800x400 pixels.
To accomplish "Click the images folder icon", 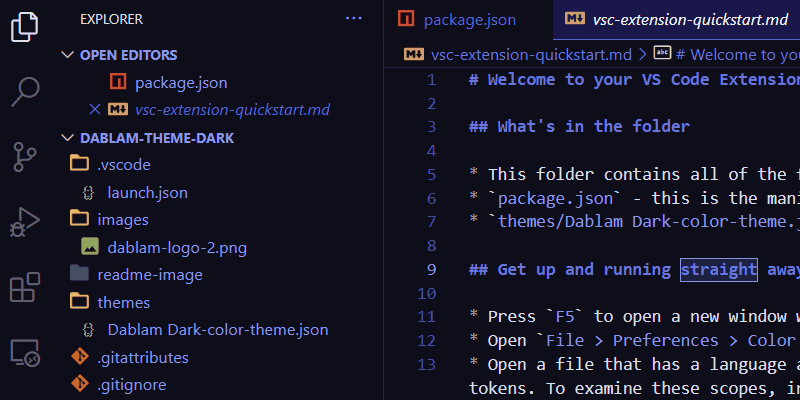I will click(79, 218).
